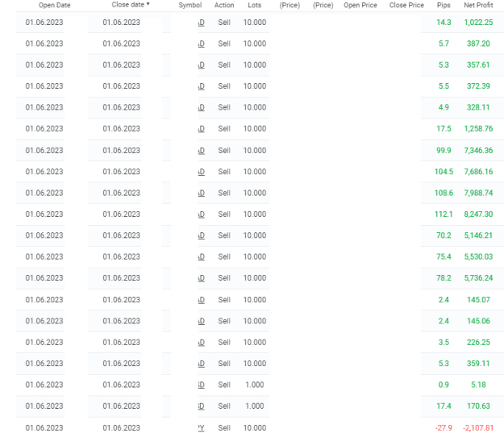The width and height of the screenshot is (504, 433).
Task: Click the pips value 75.4
Action: pos(444,256)
